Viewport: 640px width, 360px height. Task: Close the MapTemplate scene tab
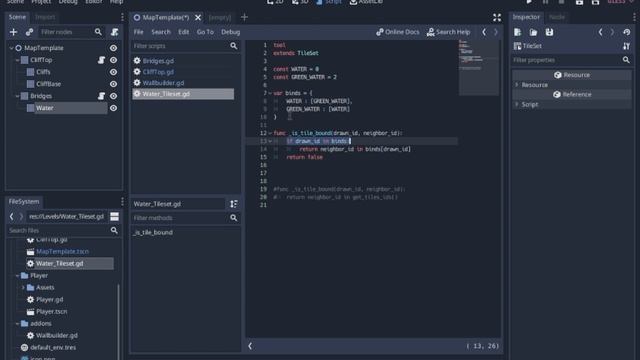198,17
